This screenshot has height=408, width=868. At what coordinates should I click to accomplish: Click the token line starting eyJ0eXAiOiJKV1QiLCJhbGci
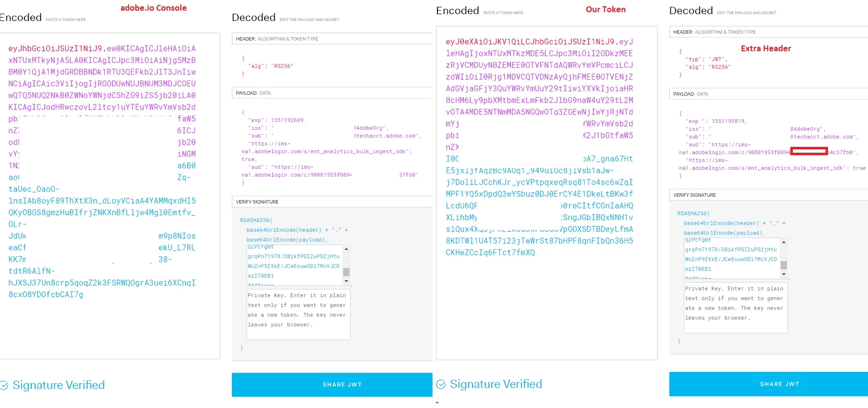[x=539, y=41]
